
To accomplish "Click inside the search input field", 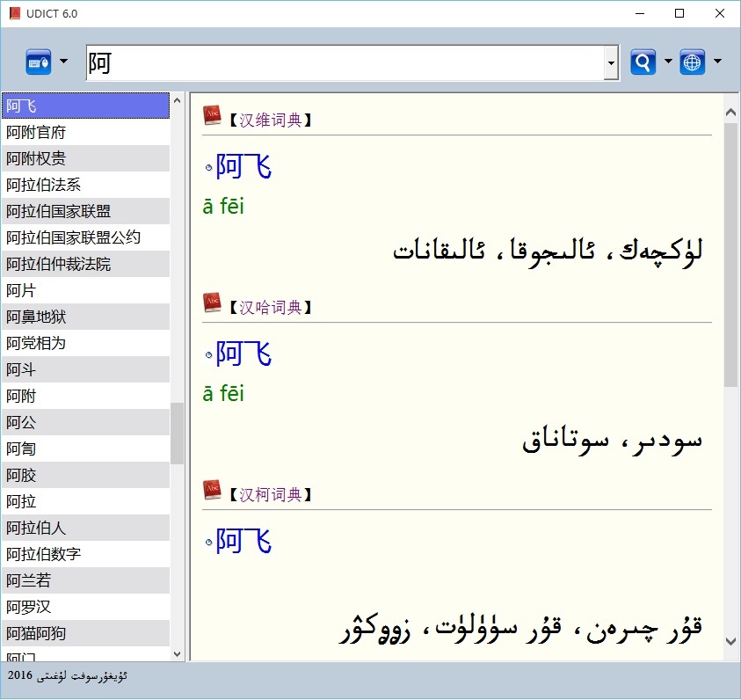I will click(343, 63).
